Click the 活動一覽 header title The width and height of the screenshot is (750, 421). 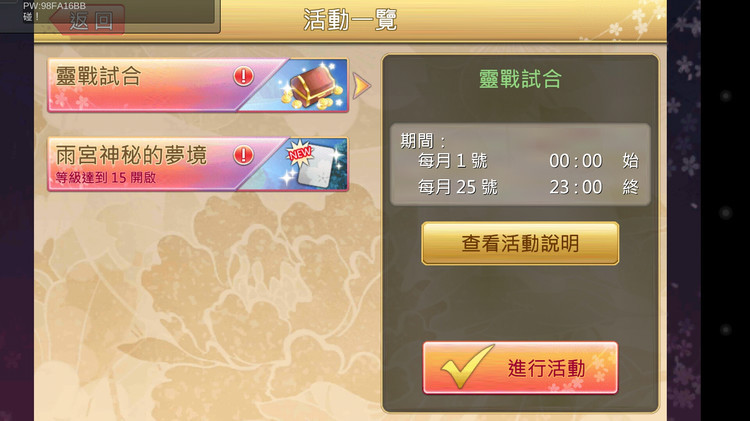click(x=350, y=20)
